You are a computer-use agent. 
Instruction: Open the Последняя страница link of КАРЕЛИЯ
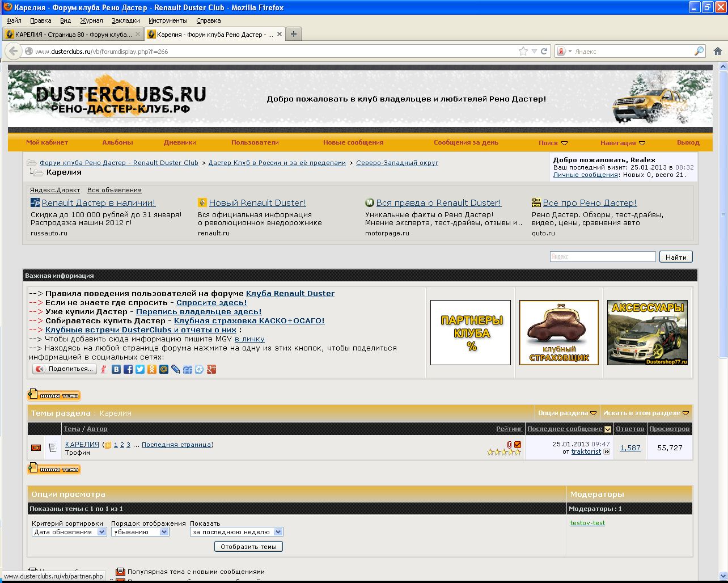[176, 445]
